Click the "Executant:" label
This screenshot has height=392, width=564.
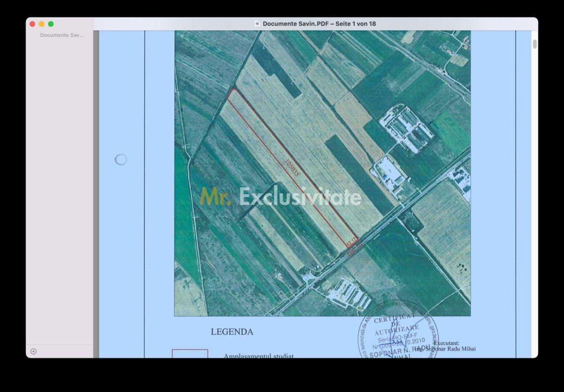pos(446,343)
